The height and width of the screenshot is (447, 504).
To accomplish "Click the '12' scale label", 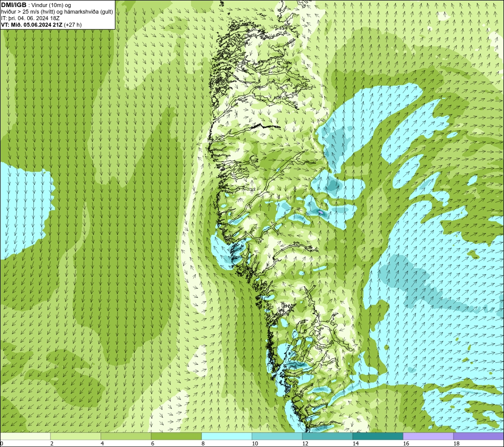I will (305, 443).
